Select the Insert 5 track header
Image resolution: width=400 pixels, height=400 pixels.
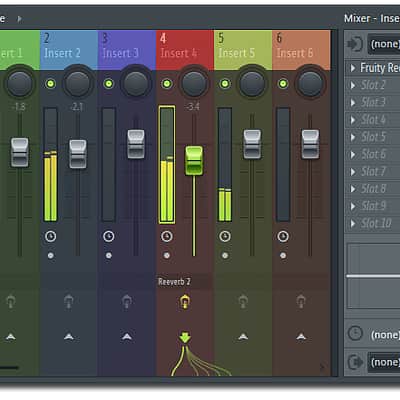(x=243, y=50)
